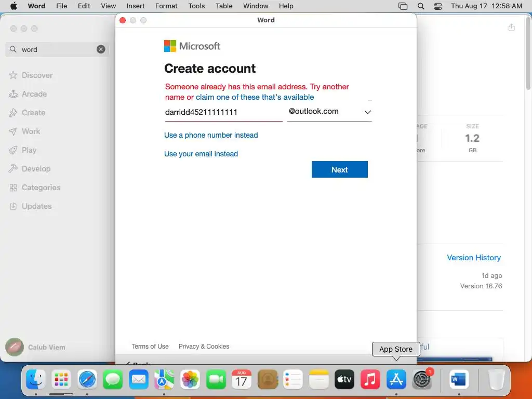Open the Apple menu

click(14, 6)
